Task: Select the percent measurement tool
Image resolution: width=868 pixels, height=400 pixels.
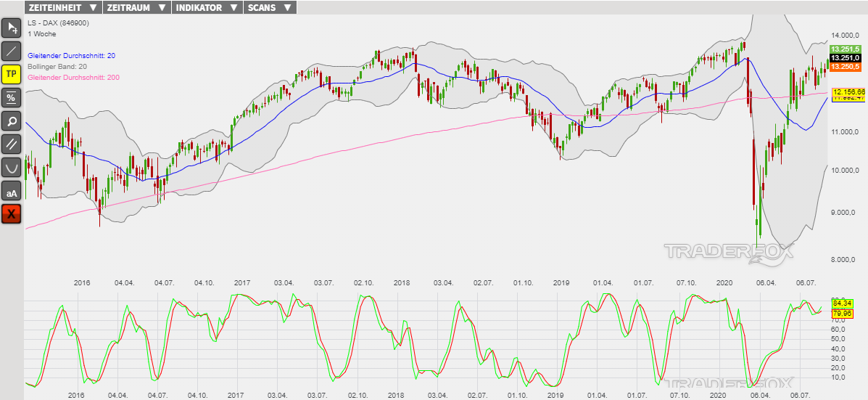Action: pyautogui.click(x=11, y=97)
